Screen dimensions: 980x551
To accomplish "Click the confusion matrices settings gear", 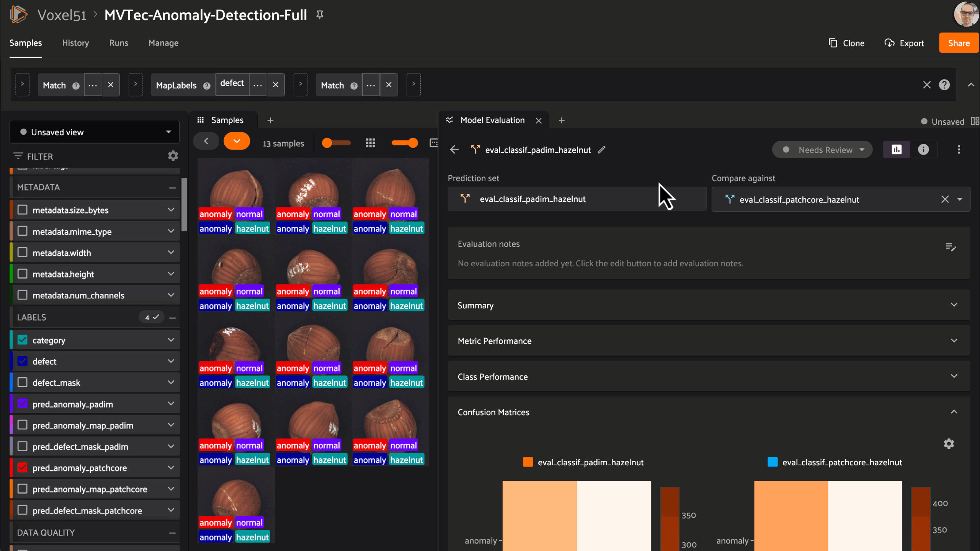I will pyautogui.click(x=949, y=444).
